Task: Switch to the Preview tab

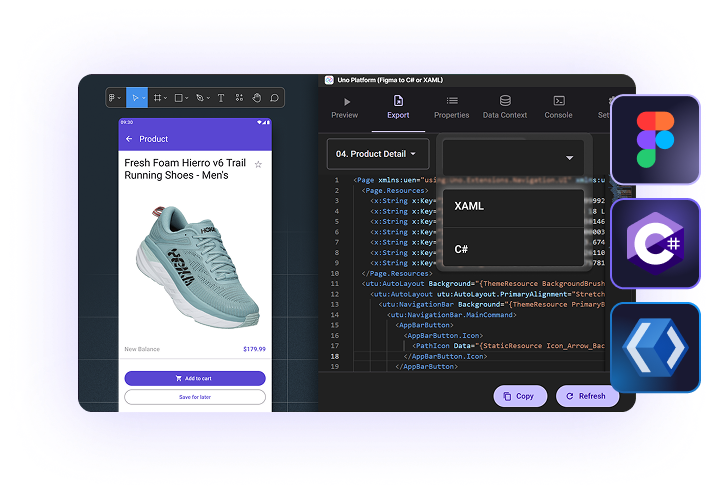Action: [345, 108]
